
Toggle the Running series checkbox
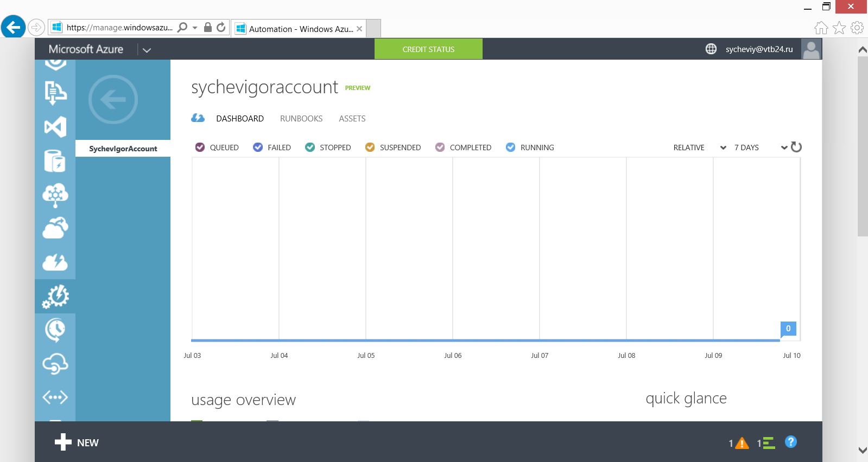point(511,147)
